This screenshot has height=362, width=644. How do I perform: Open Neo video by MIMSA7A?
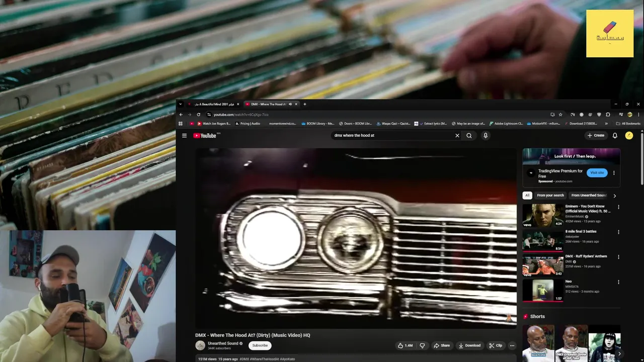tap(543, 290)
